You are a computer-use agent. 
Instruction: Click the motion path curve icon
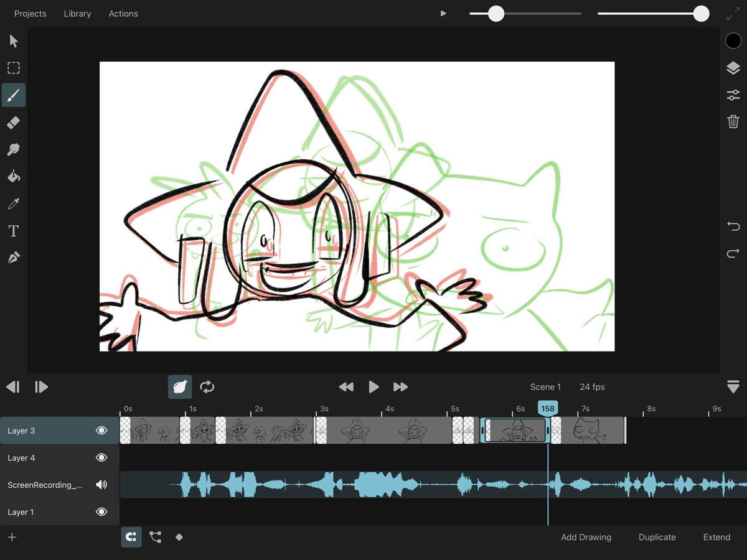point(156,537)
